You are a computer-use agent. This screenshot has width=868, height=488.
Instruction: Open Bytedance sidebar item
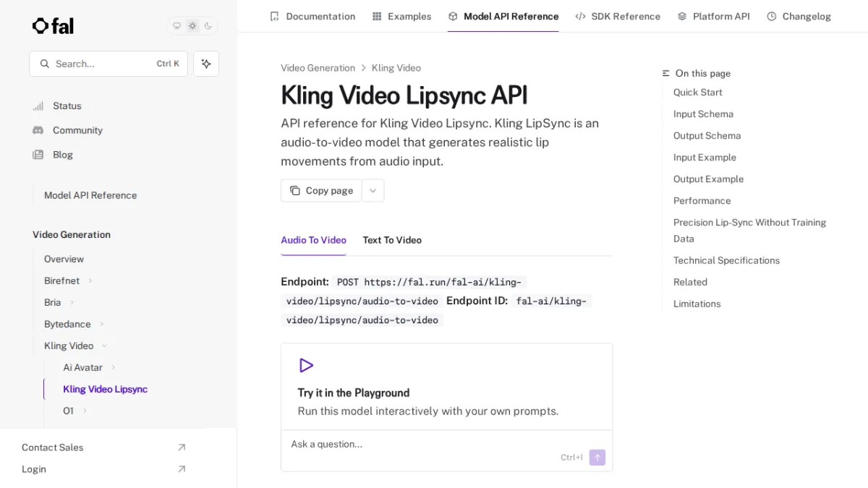(67, 324)
